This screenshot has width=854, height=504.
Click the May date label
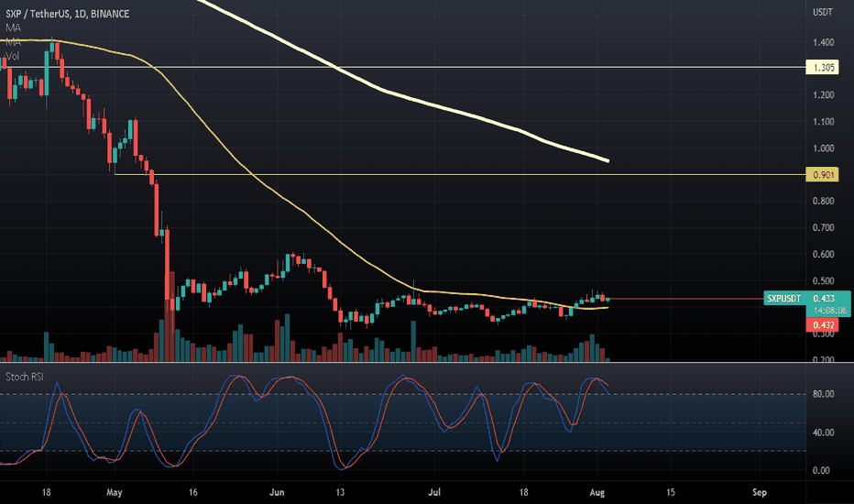114,493
